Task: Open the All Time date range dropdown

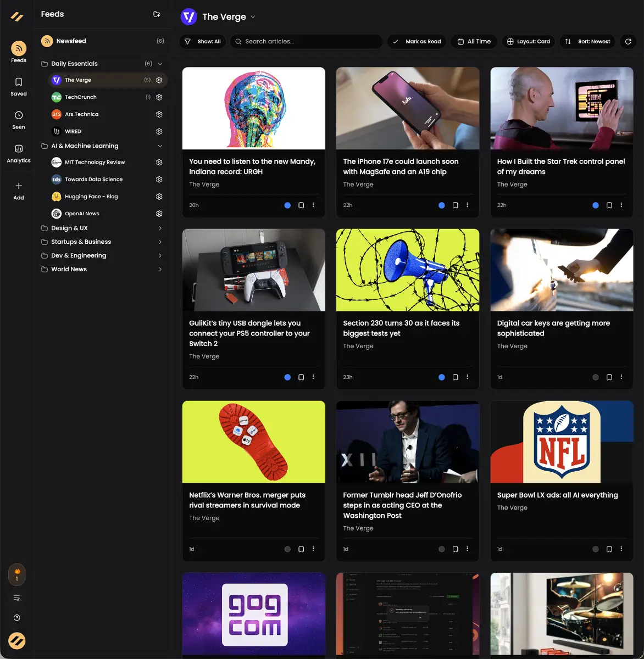Action: click(474, 41)
